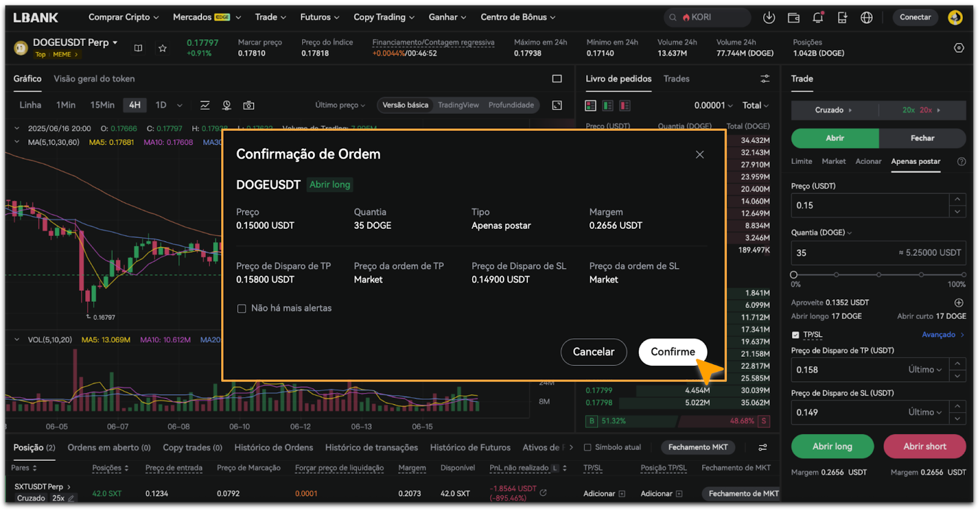Enable the 'Símbolo atual' checkbox
The width and height of the screenshot is (980, 511).
(588, 447)
